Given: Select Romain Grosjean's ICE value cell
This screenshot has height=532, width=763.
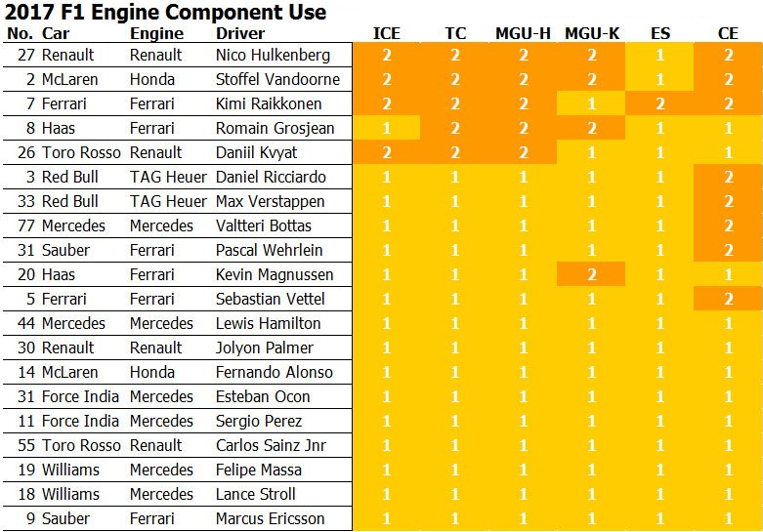Looking at the screenshot, I should click(x=386, y=128).
